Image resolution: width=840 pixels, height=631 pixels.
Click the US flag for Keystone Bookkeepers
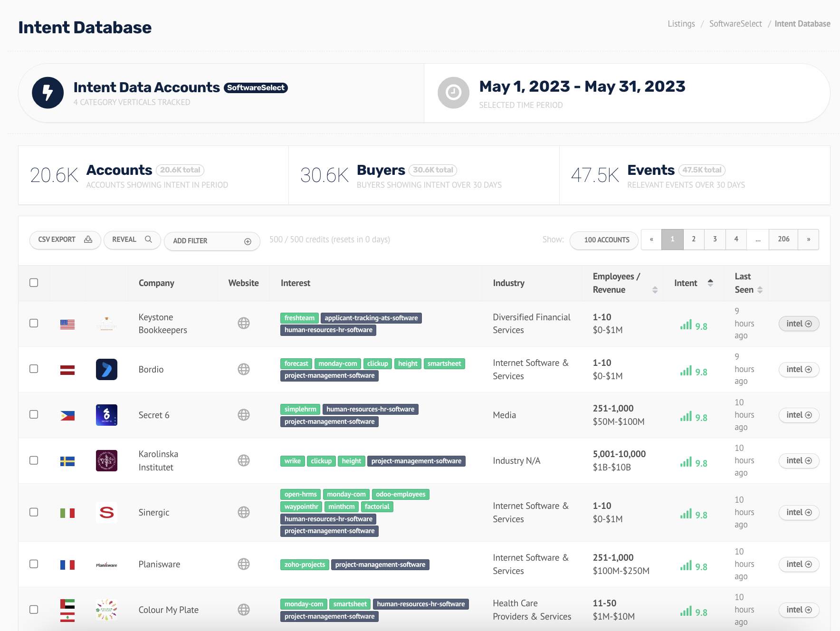(x=67, y=324)
